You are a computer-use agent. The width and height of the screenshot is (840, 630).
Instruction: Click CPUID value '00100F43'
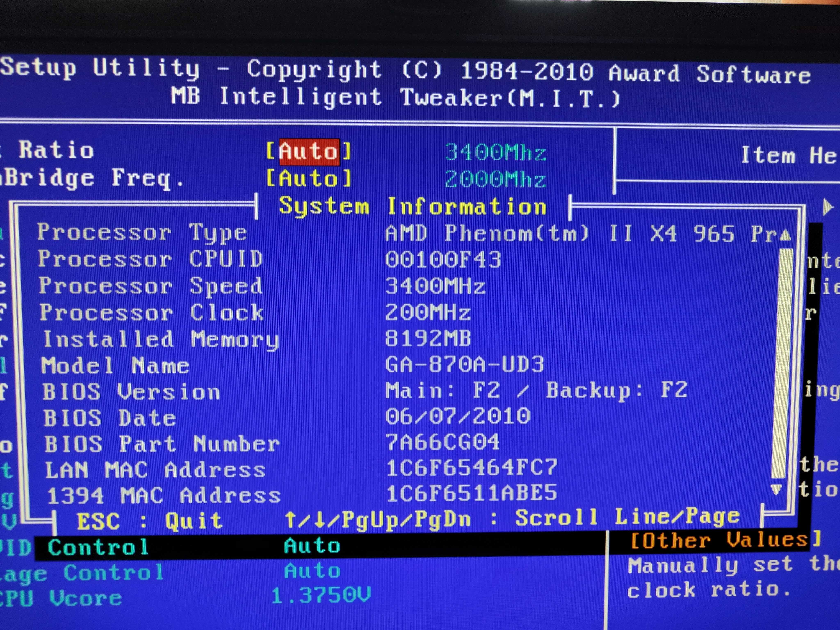click(x=443, y=260)
